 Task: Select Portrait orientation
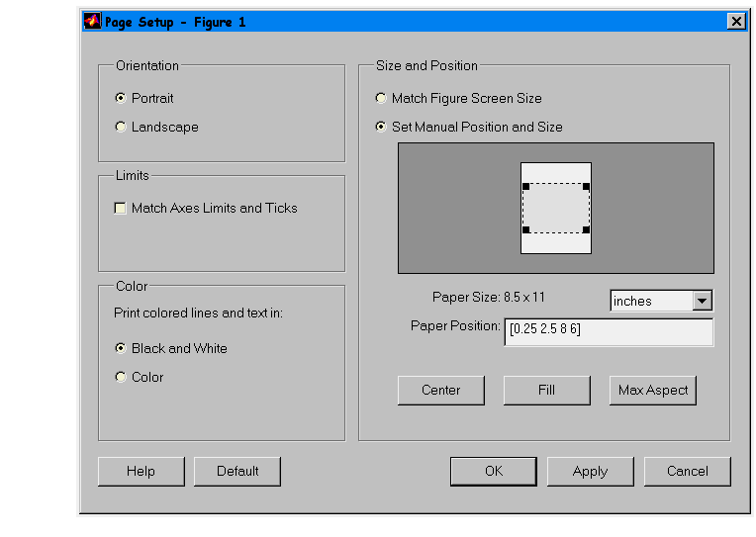point(121,98)
